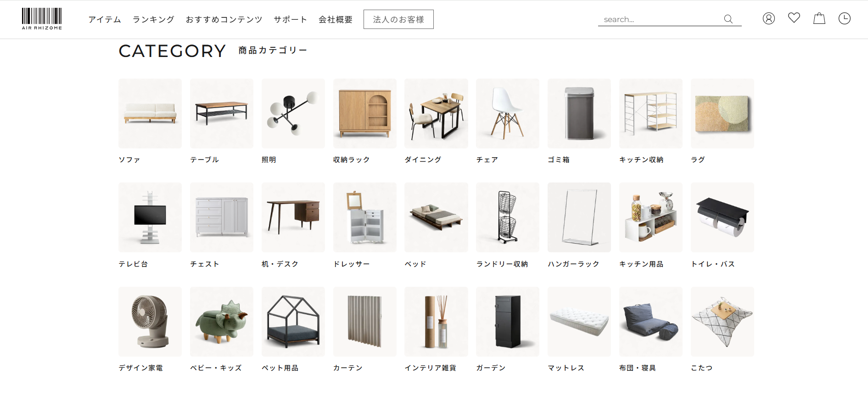Open the サポート navigation link
Screen dimensions: 868x398
tap(291, 19)
